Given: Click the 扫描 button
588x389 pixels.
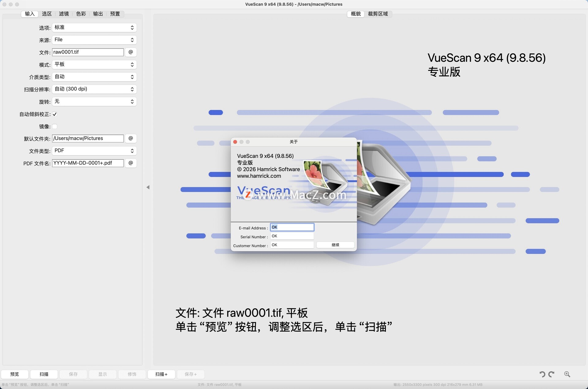Looking at the screenshot, I should 44,374.
